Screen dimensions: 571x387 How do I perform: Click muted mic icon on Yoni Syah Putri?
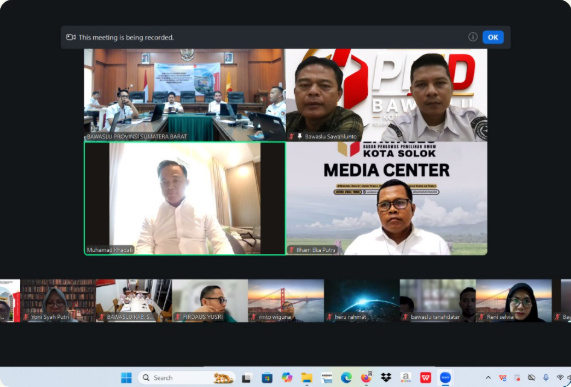[x=26, y=317]
